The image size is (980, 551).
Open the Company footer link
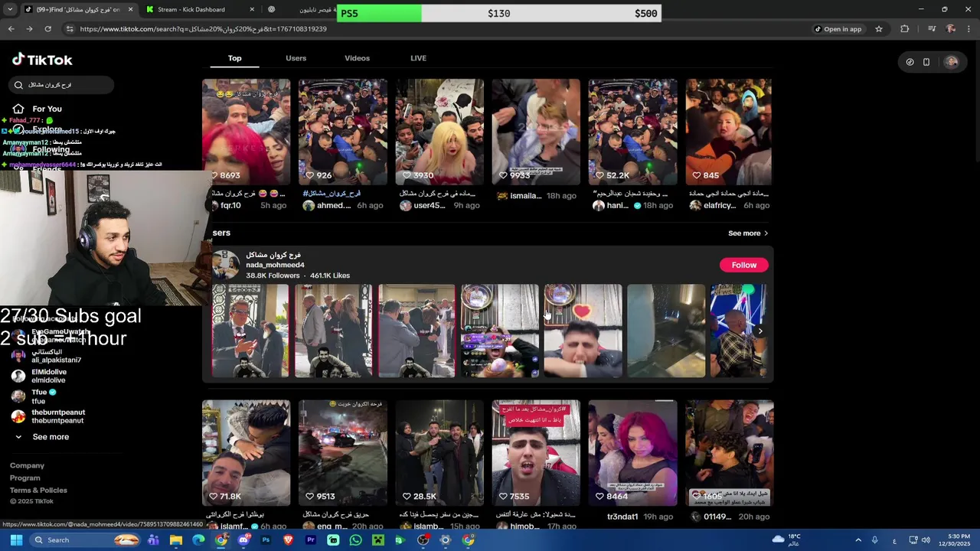pyautogui.click(x=27, y=465)
